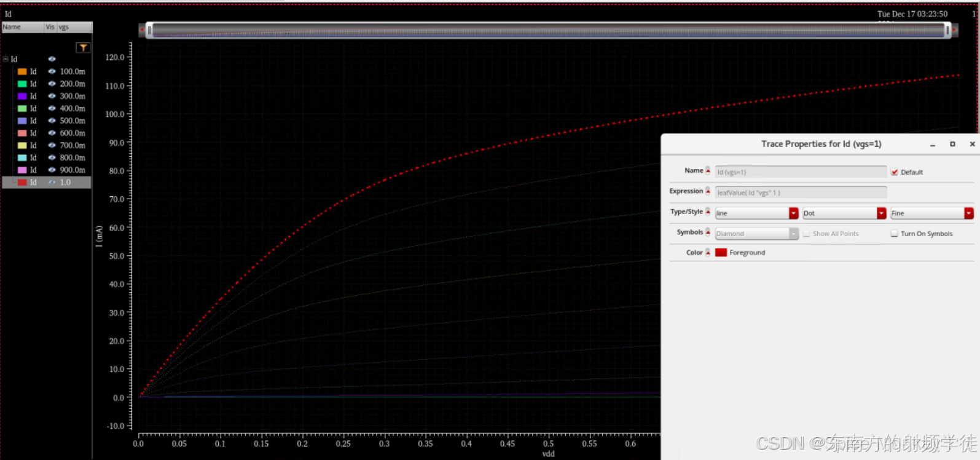Click the trace Name input field
This screenshot has width=980, height=460.
pos(801,172)
